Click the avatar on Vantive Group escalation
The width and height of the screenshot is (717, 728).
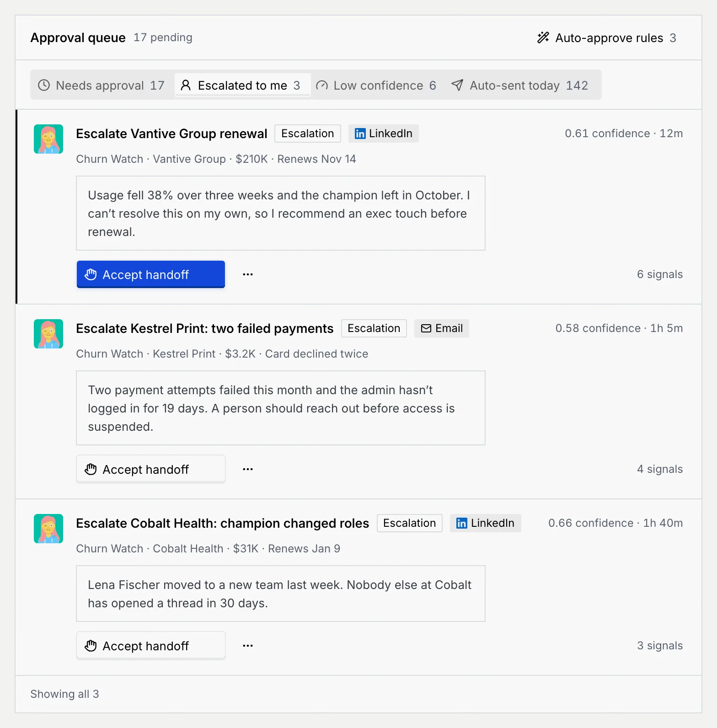click(48, 139)
